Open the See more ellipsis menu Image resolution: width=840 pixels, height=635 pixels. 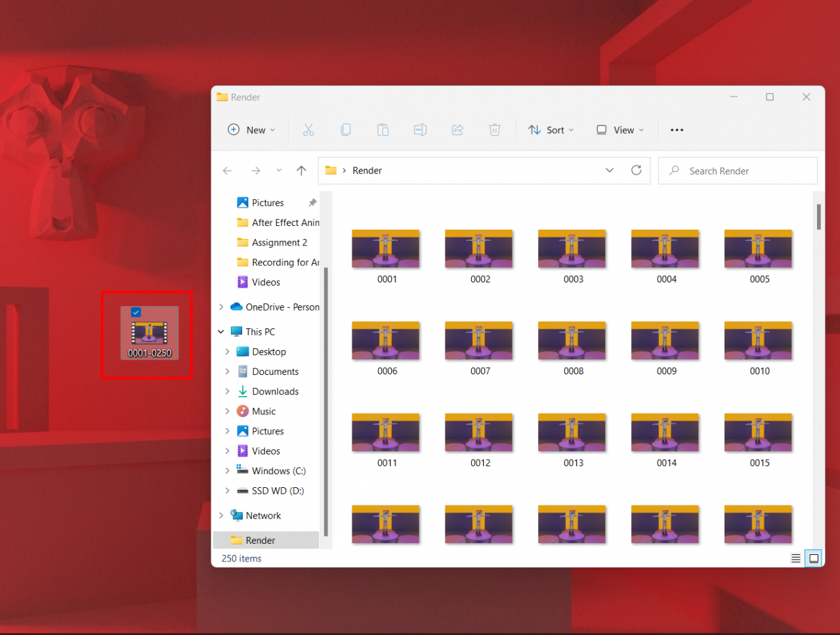point(677,130)
